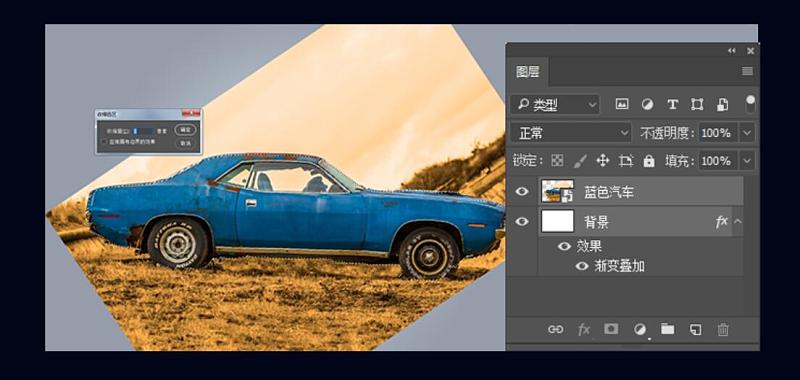This screenshot has height=380, width=800.
Task: Click the delete layer trash icon
Action: [723, 330]
